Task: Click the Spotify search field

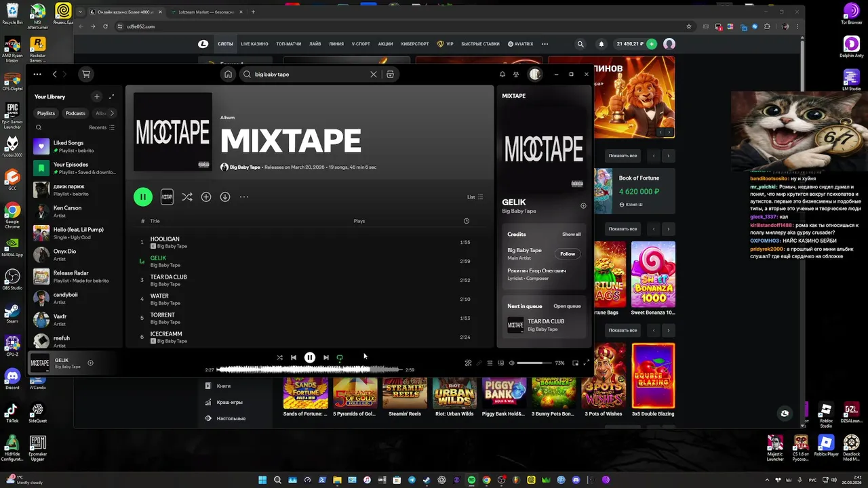Action: [x=309, y=75]
